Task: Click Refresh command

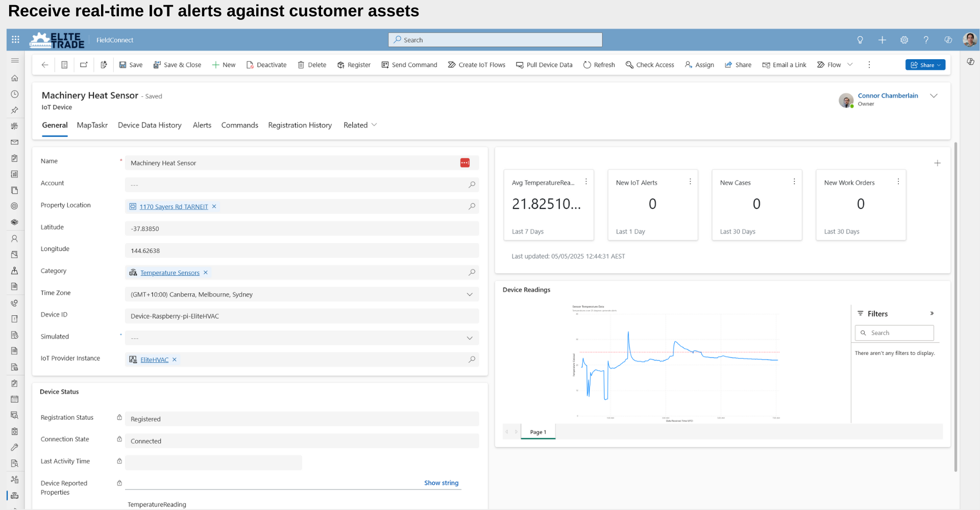Action: [599, 65]
